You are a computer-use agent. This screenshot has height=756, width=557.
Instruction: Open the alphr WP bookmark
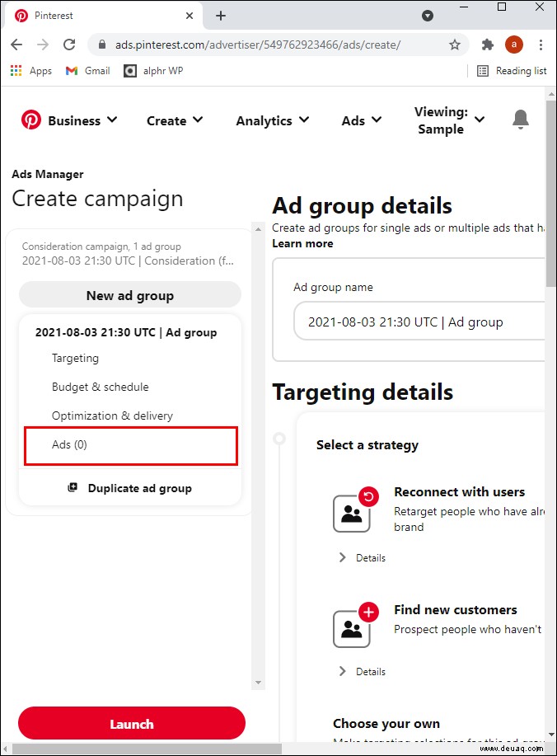153,71
